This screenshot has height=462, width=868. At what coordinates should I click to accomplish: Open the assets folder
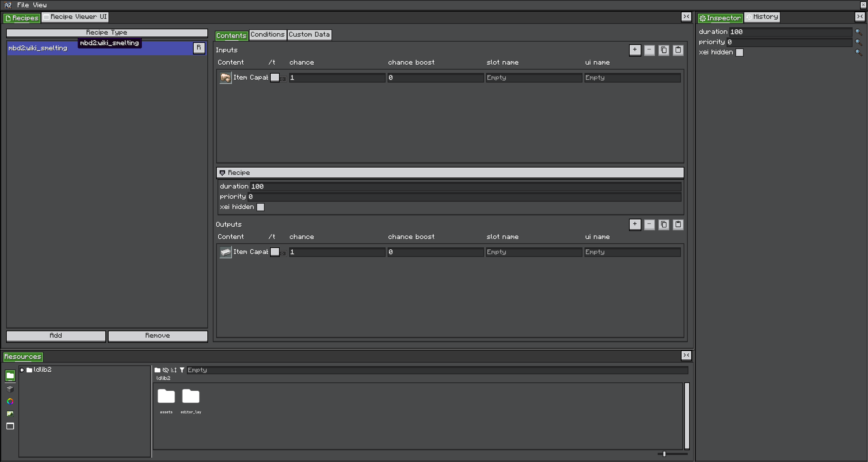pyautogui.click(x=166, y=401)
